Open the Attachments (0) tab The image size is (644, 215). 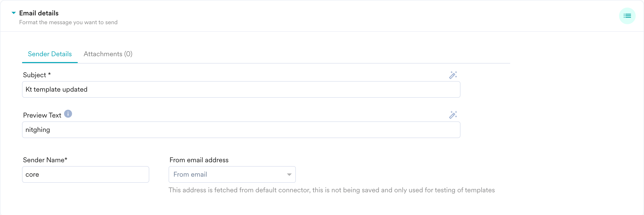click(x=108, y=54)
